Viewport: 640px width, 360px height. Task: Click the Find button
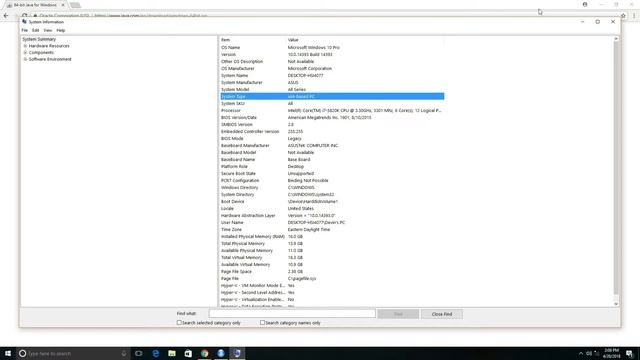coord(398,314)
